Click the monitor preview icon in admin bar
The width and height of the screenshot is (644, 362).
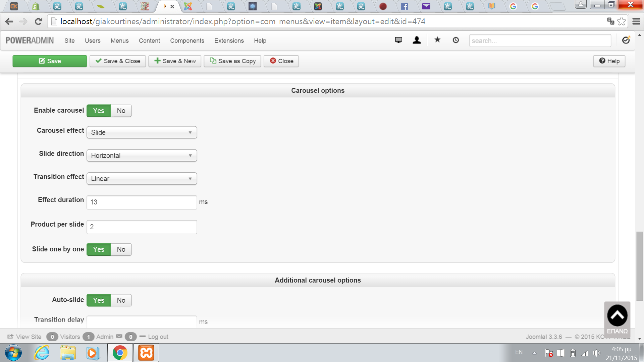pyautogui.click(x=398, y=40)
